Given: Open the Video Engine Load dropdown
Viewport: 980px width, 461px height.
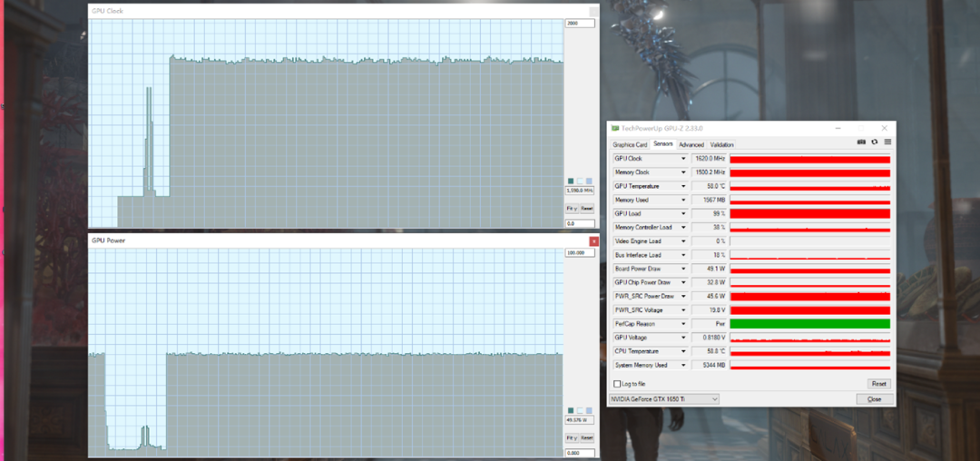Looking at the screenshot, I should [683, 241].
